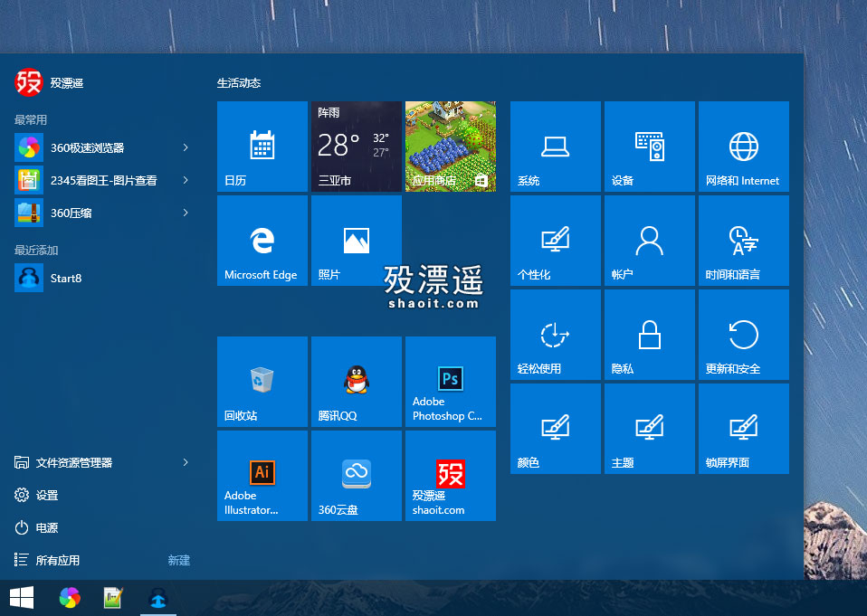The image size is (867, 616).
Task: Open the notepad app on taskbar
Action: (113, 598)
